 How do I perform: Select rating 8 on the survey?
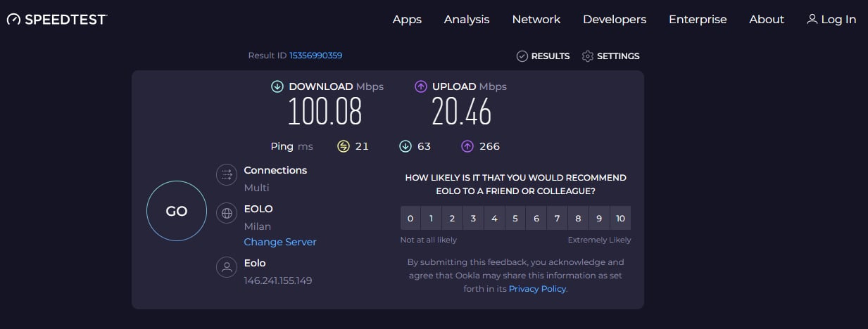point(578,219)
